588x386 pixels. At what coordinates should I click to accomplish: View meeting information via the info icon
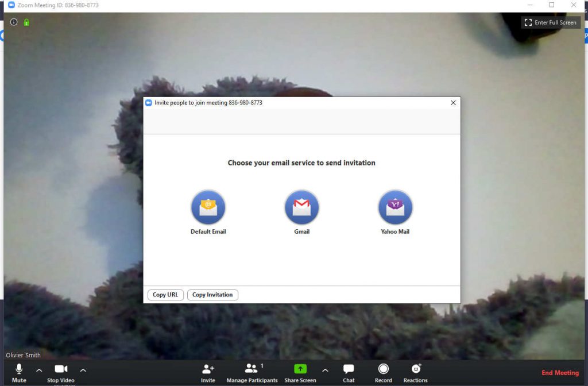[x=13, y=22]
